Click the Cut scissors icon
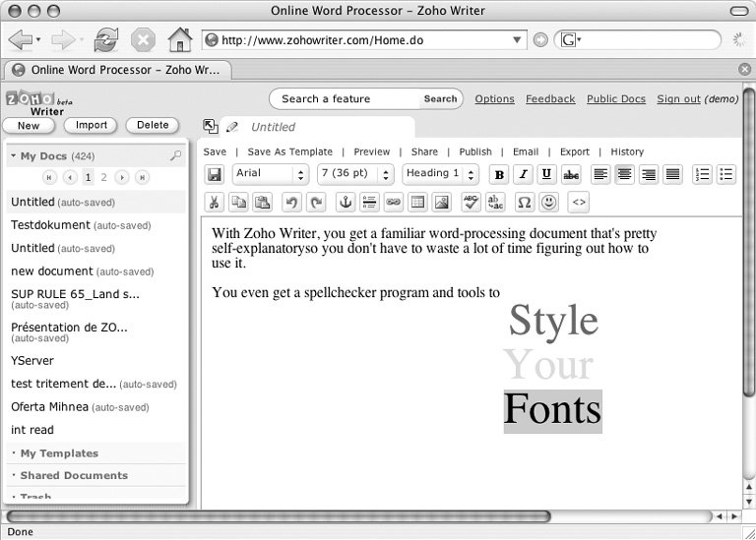Image resolution: width=756 pixels, height=540 pixels. click(214, 202)
